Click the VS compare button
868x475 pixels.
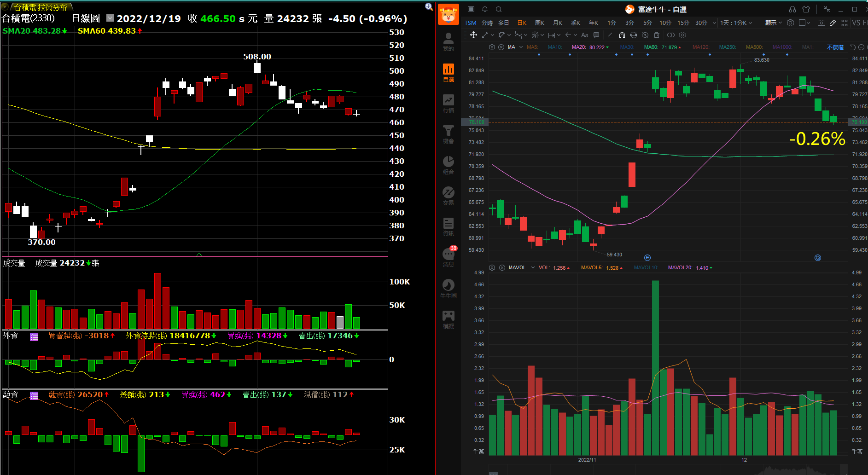(856, 23)
